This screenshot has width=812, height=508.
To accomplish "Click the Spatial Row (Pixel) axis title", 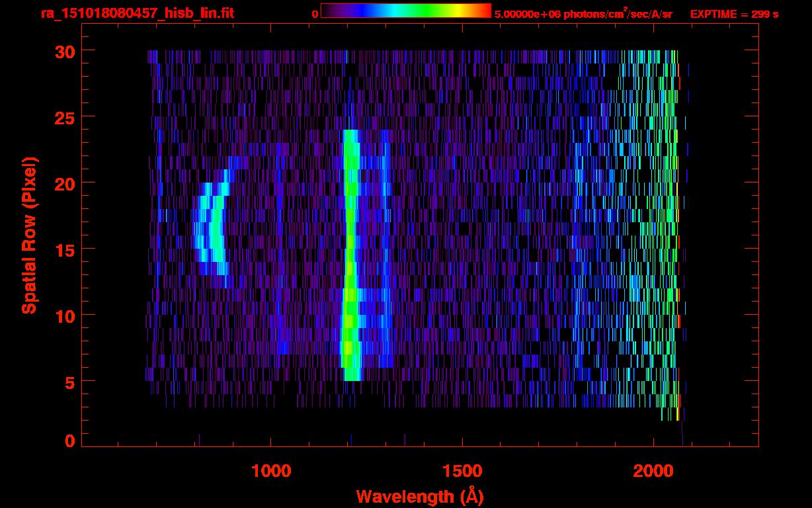I will point(29,235).
